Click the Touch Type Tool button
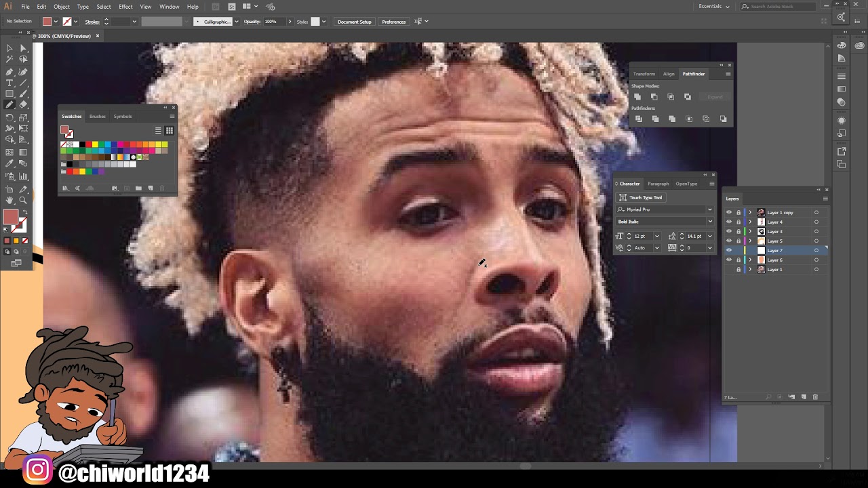The height and width of the screenshot is (488, 868). pos(641,197)
